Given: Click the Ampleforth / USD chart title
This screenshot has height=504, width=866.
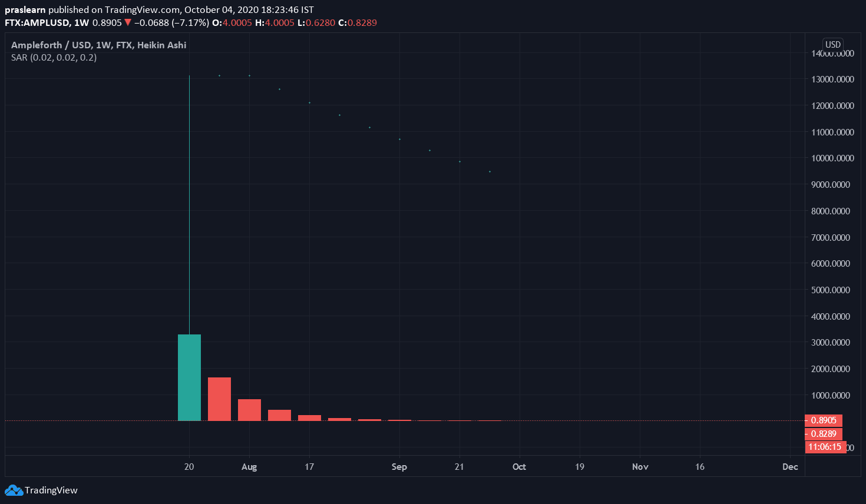Looking at the screenshot, I should click(x=98, y=45).
